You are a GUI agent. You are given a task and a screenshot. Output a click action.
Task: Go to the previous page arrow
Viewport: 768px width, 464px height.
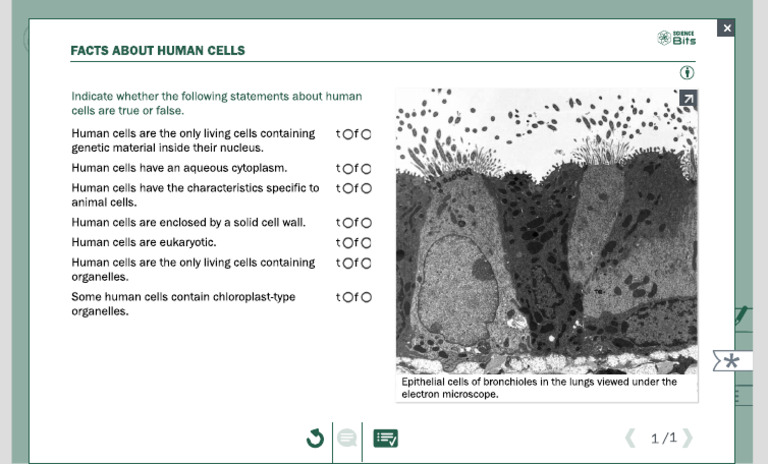630,438
